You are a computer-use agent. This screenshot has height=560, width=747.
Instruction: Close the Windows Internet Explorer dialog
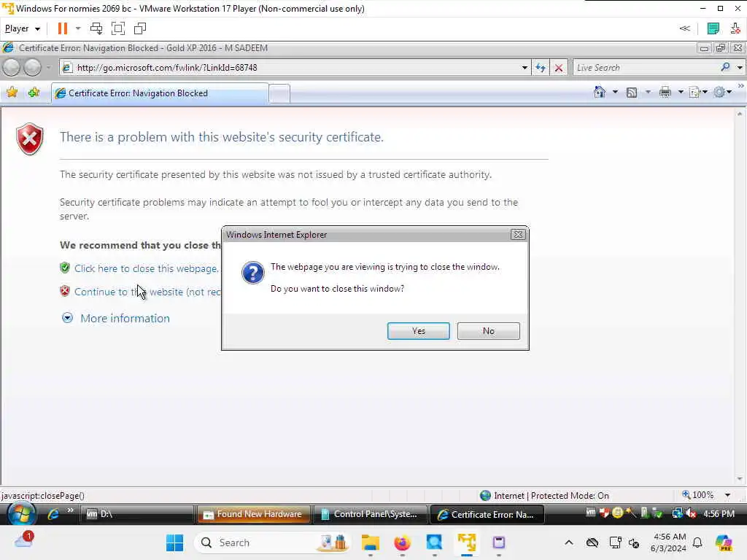coord(518,234)
